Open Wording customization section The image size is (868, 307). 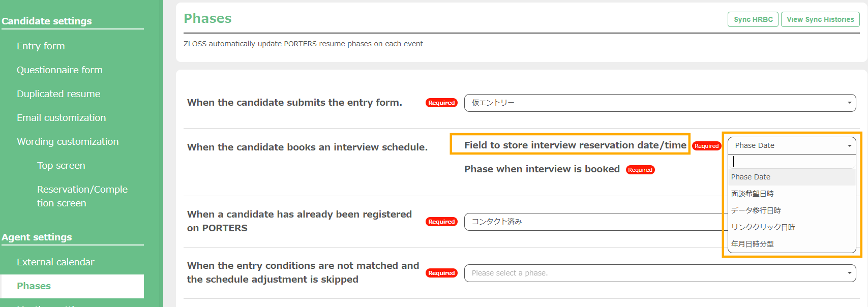(x=68, y=142)
